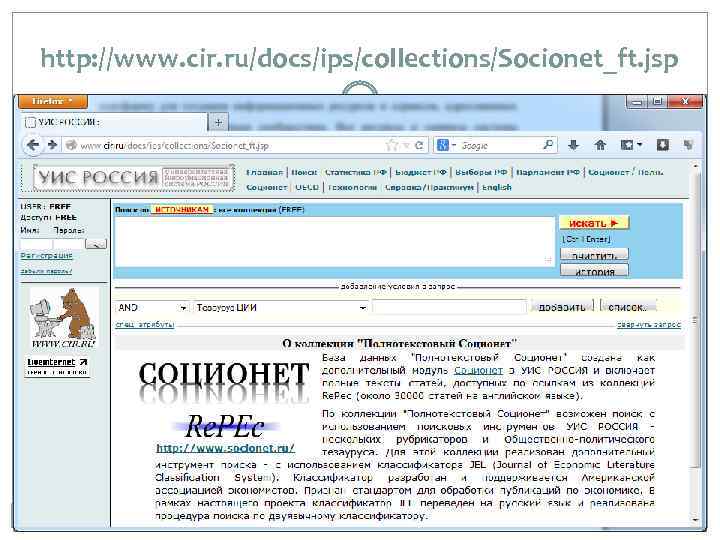Go forward with the browser forward arrow
This screenshot has height=540, width=720.
pyautogui.click(x=52, y=145)
